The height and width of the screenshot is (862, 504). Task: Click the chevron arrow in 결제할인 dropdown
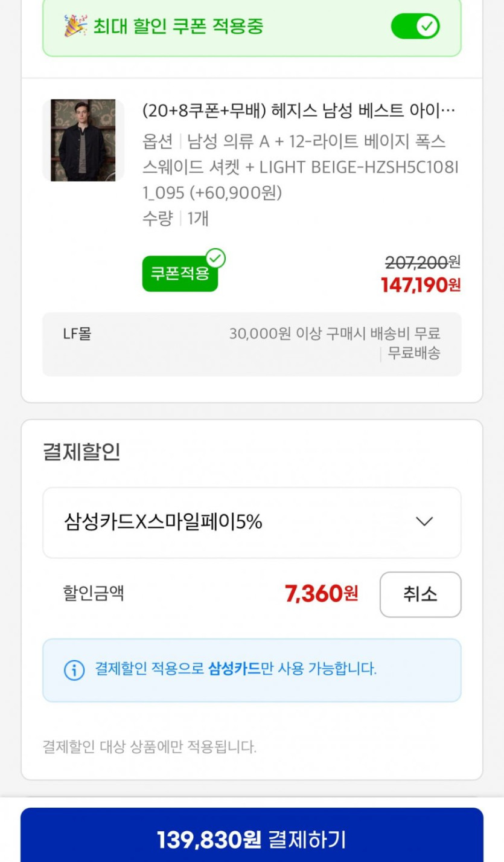pyautogui.click(x=424, y=522)
